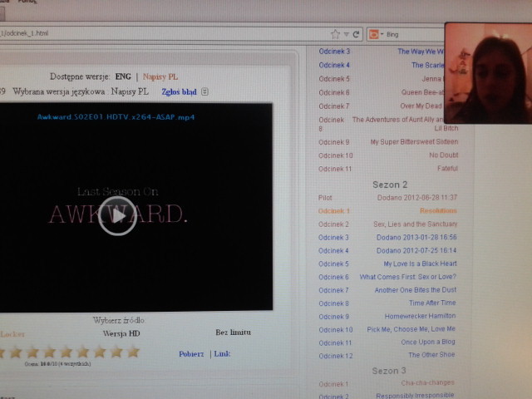Open Odcinek 12 The Other Shoe

[387, 355]
